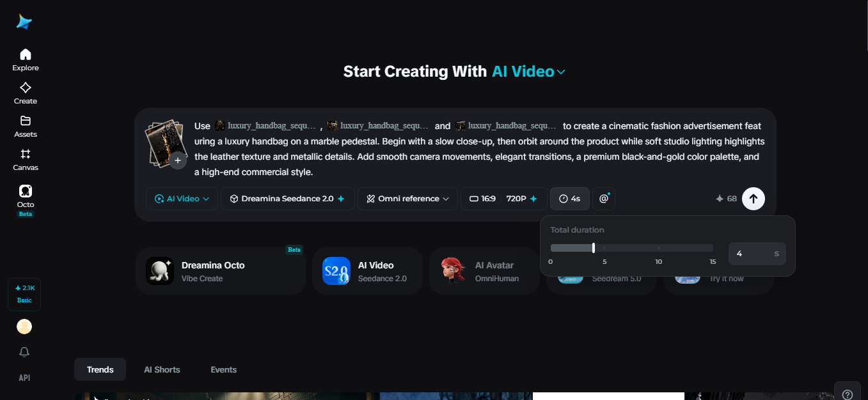Switch to the Trends tab

click(100, 369)
